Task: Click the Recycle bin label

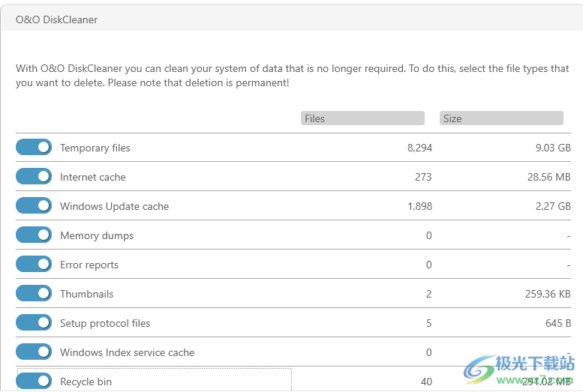Action: coord(86,382)
